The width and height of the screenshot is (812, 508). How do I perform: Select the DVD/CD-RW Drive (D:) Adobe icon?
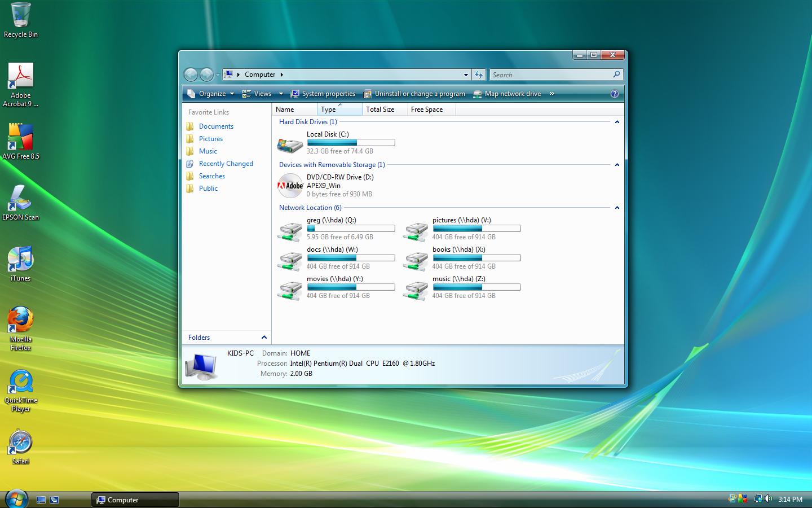(x=290, y=186)
